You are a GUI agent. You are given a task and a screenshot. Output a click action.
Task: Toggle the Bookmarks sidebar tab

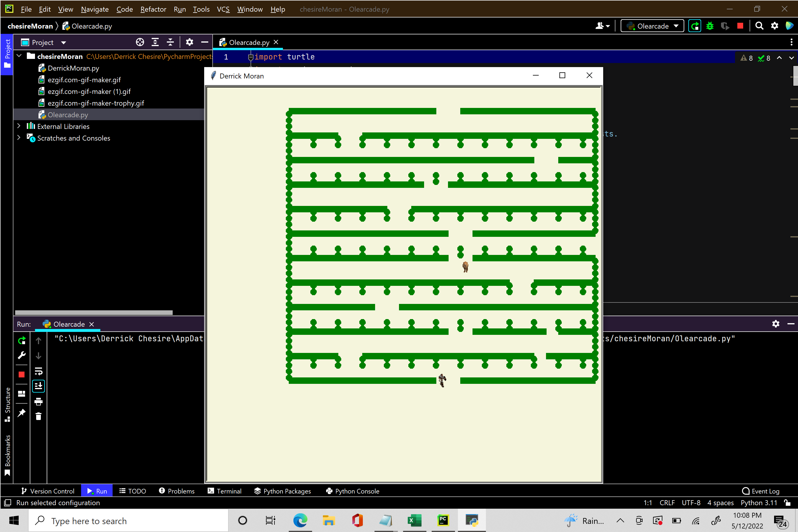(8, 455)
